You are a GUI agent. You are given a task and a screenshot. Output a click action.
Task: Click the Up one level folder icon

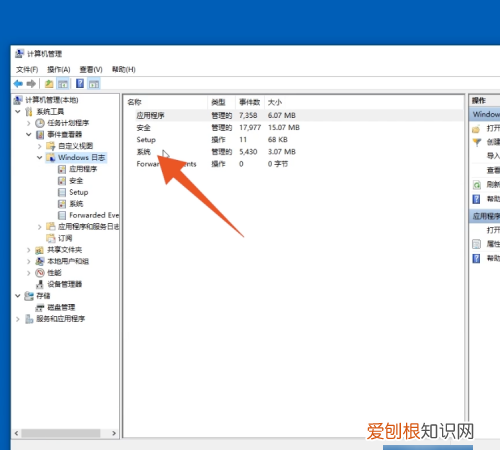click(x=49, y=84)
